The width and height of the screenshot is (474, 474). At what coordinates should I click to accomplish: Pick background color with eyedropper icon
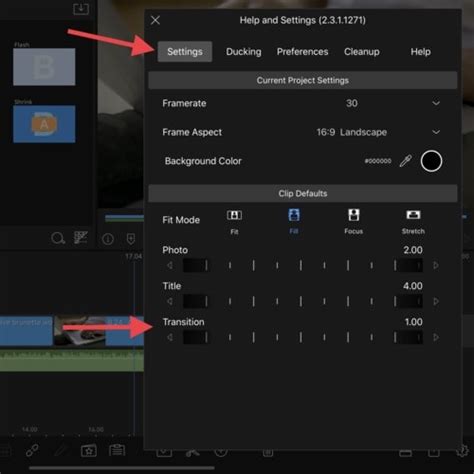click(406, 161)
